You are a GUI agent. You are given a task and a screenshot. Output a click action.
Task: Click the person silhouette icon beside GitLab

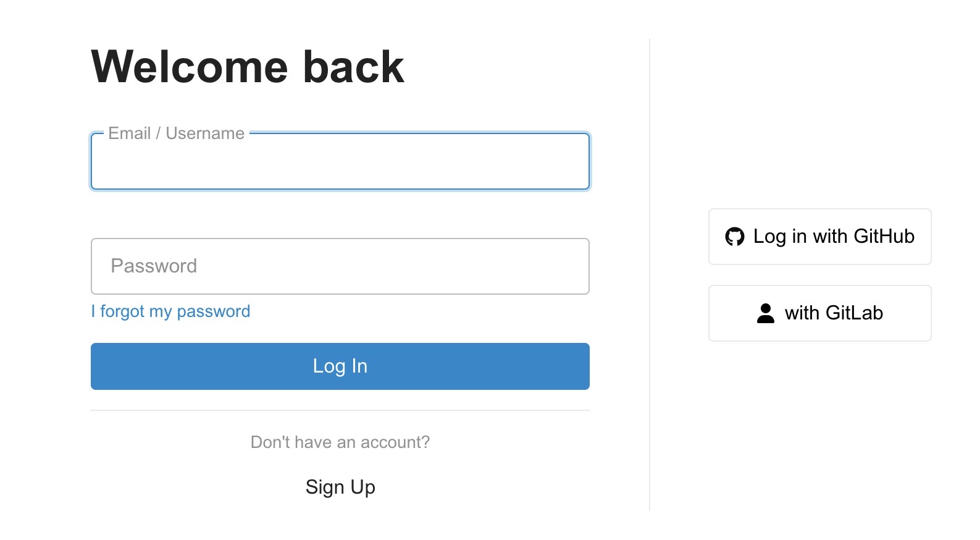click(x=766, y=313)
